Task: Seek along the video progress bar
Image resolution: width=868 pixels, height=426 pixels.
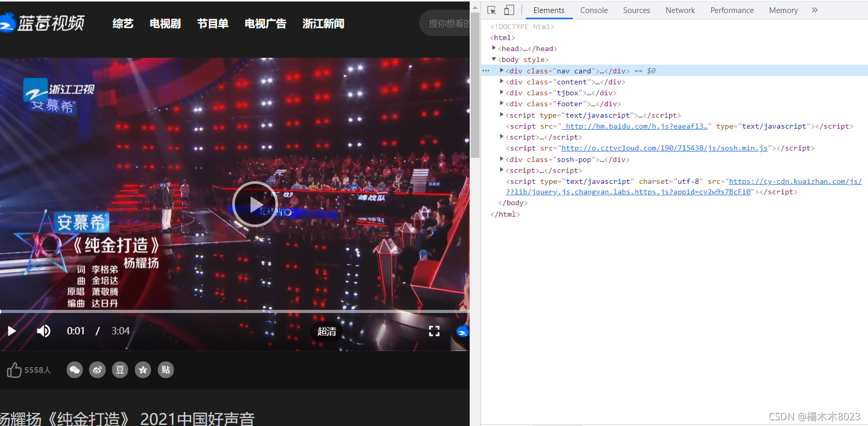Action: click(x=234, y=311)
